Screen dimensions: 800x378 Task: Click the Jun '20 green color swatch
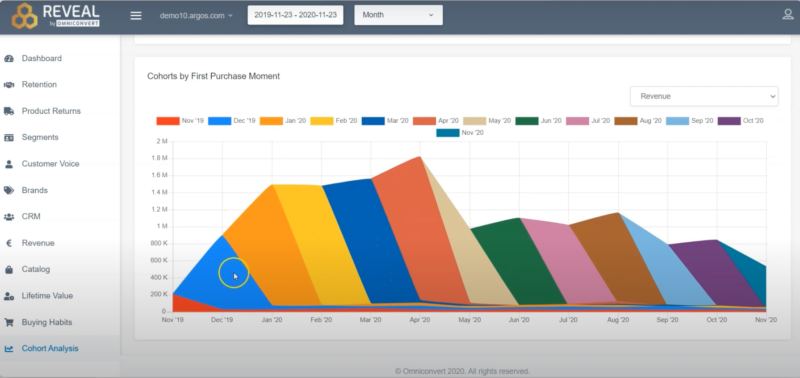pos(527,121)
